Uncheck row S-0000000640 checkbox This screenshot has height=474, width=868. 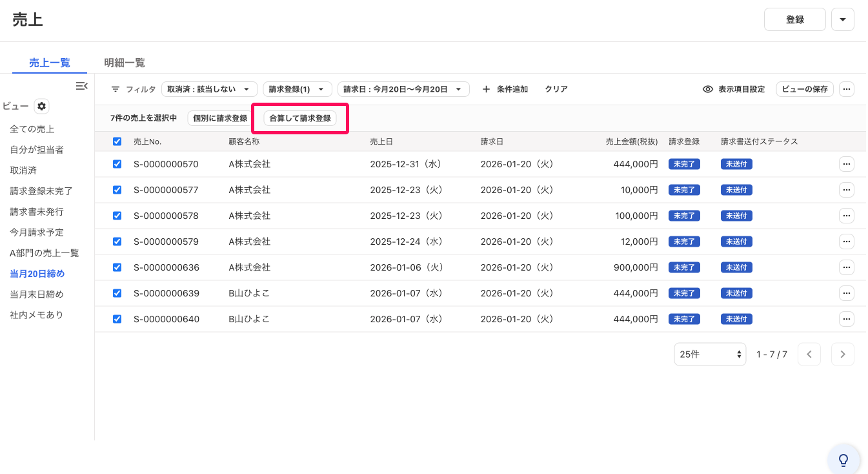117,319
